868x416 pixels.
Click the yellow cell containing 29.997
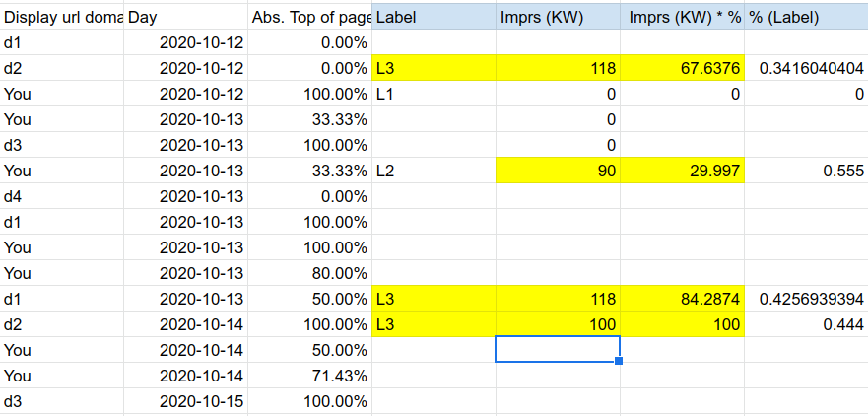pos(682,171)
